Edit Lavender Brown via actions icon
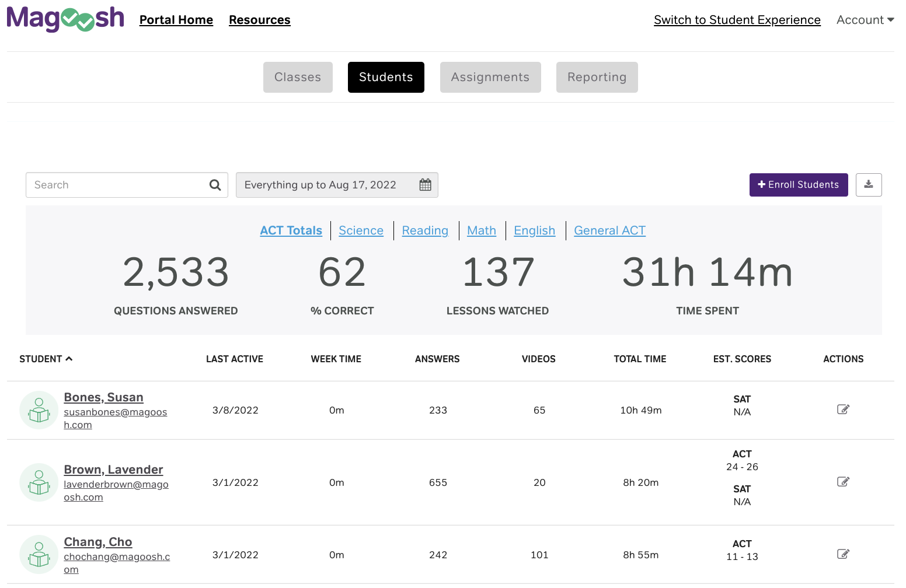Image resolution: width=906 pixels, height=588 pixels. 843,482
